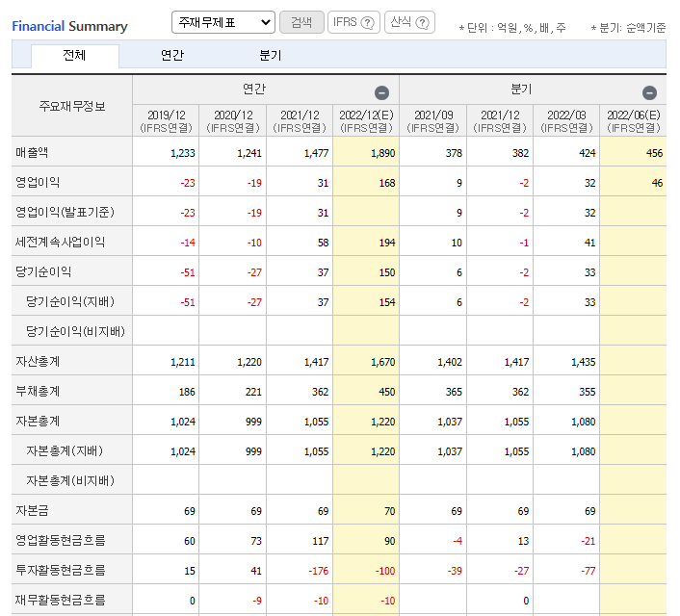
Task: Click the 450 부채총계 estimate value
Action: coord(387,392)
